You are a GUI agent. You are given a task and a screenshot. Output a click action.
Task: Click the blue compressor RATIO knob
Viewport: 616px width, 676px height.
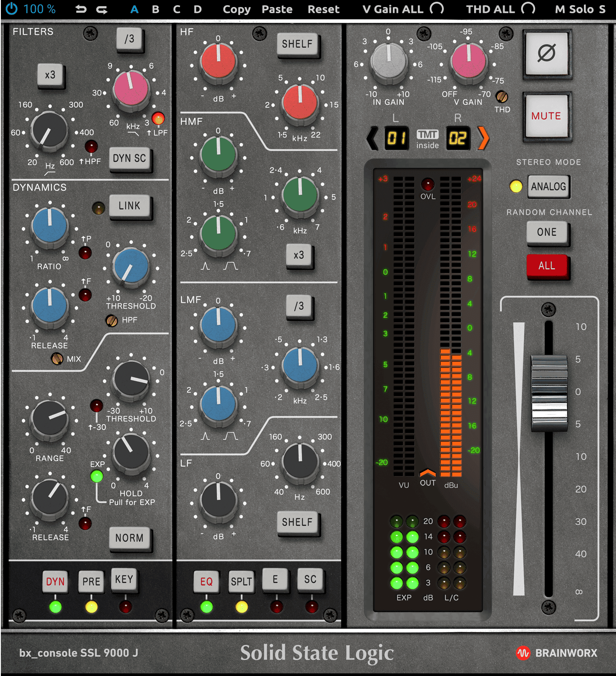pyautogui.click(x=50, y=226)
